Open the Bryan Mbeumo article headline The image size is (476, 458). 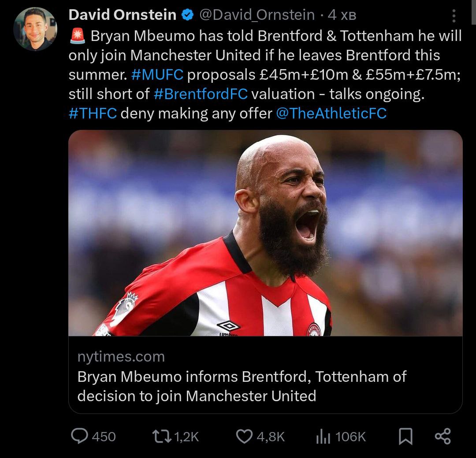[x=242, y=386]
